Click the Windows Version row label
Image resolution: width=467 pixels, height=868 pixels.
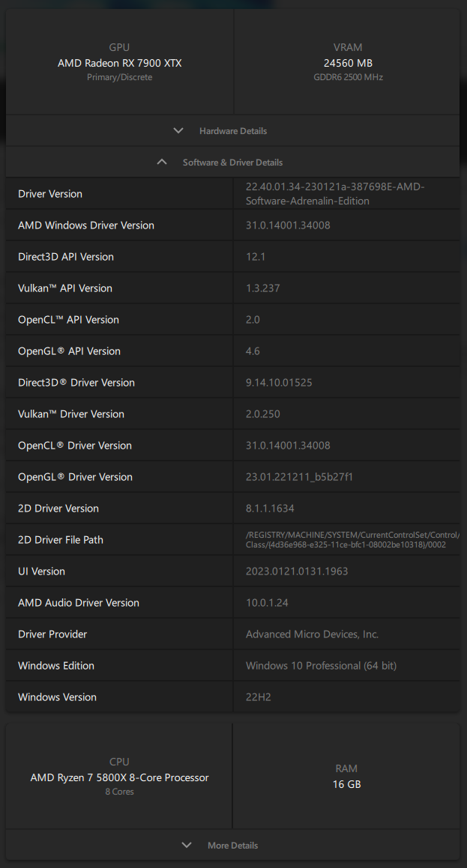coord(57,697)
